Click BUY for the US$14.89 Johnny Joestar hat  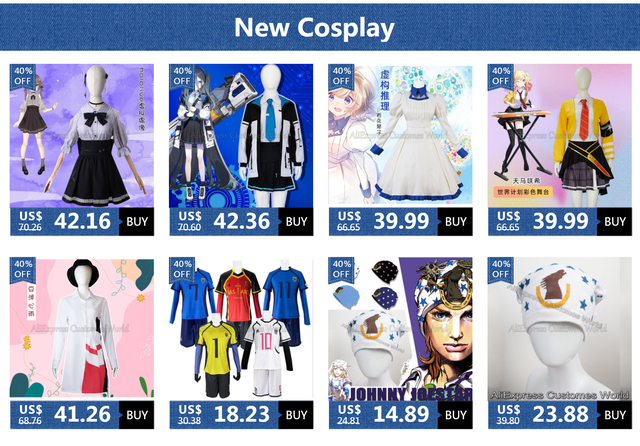(455, 415)
